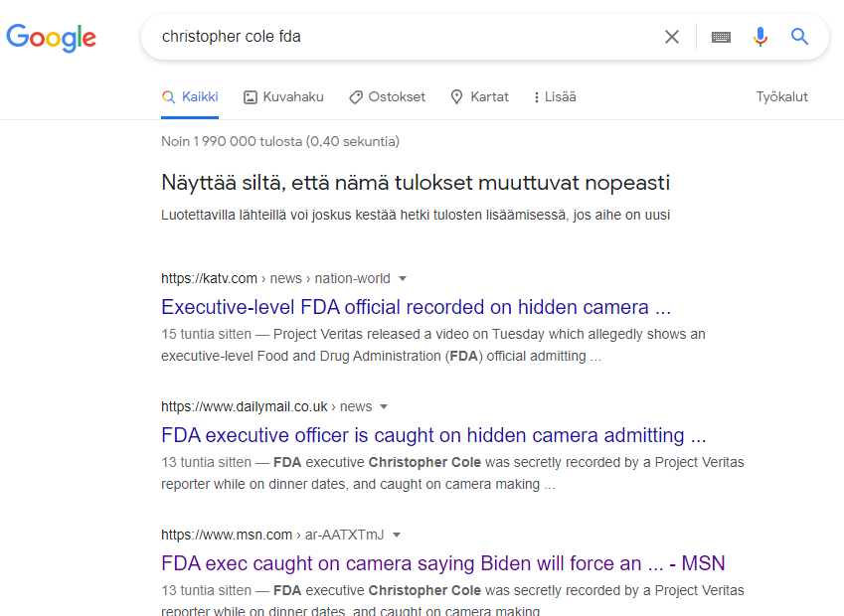This screenshot has height=616, width=844.
Task: Click the katv.com breadcrumb URL
Action: click(x=275, y=278)
